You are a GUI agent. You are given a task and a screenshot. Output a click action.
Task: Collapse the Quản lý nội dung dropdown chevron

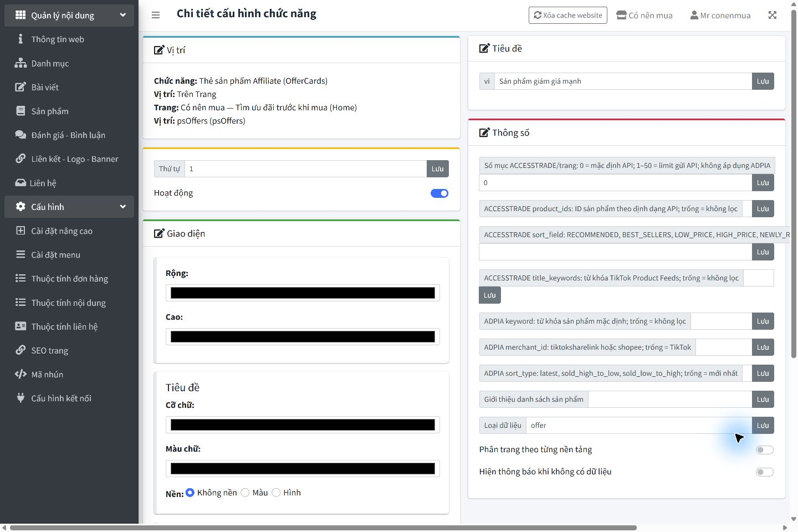click(123, 15)
